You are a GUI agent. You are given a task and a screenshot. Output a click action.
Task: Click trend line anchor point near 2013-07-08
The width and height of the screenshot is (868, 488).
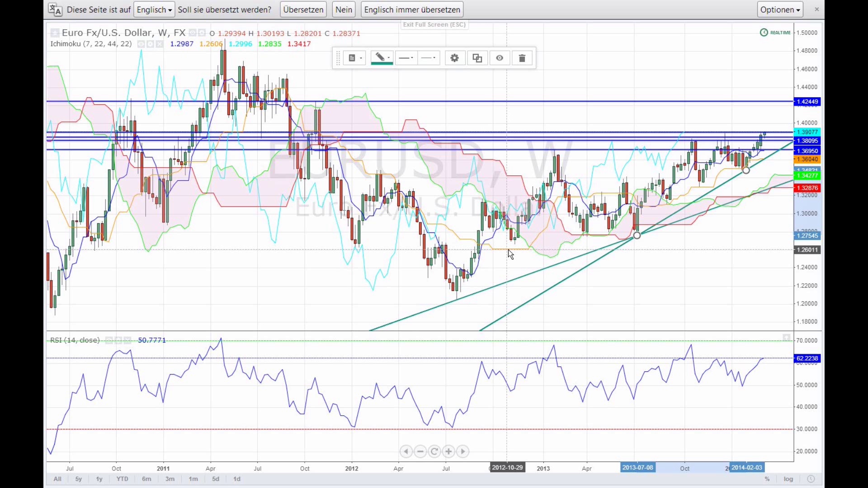637,235
